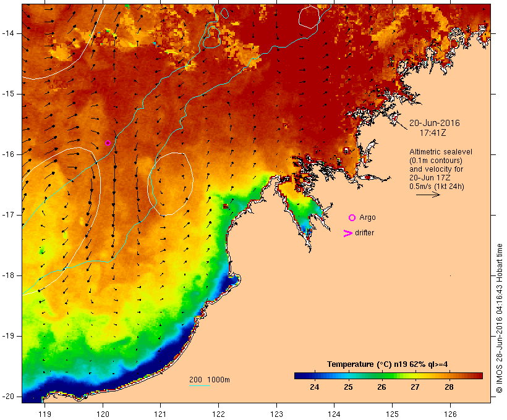Viewport: 507px width, 420px height.
Task: Click the colorbar label 27
Action: coord(415,387)
